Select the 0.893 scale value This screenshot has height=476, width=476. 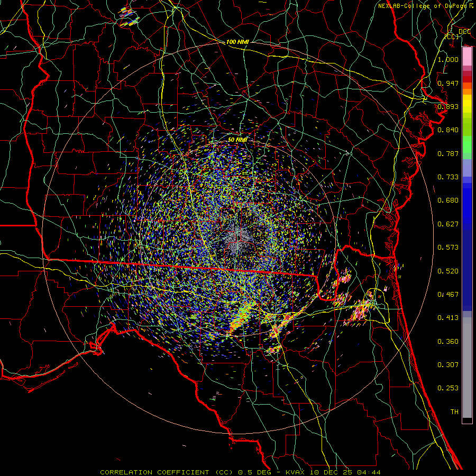448,106
